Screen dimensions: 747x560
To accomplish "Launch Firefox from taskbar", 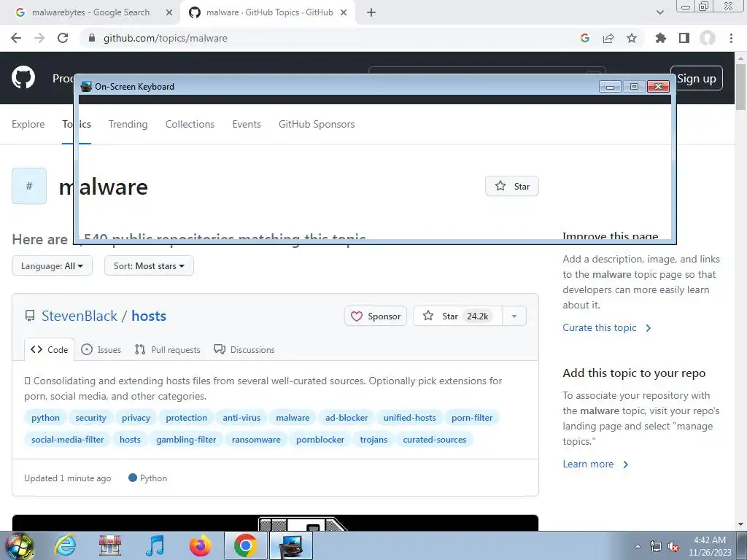I will tap(200, 545).
